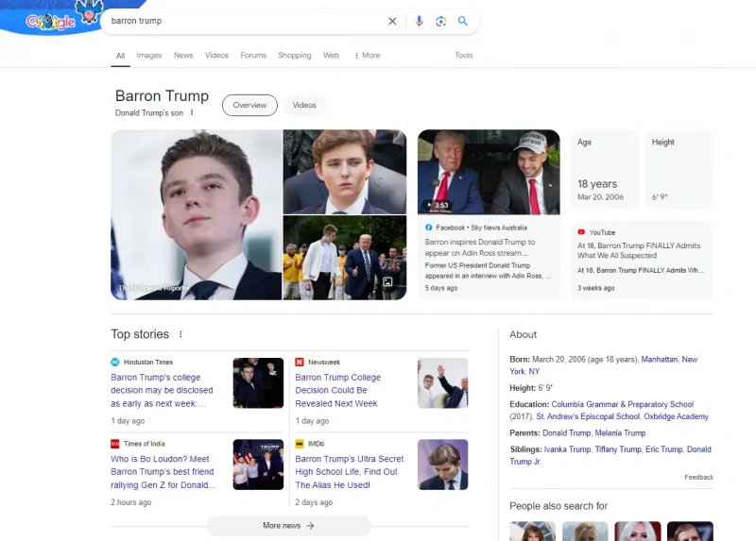Open second People also search for thumbnail
This screenshot has height=541, width=756.
pos(585,531)
